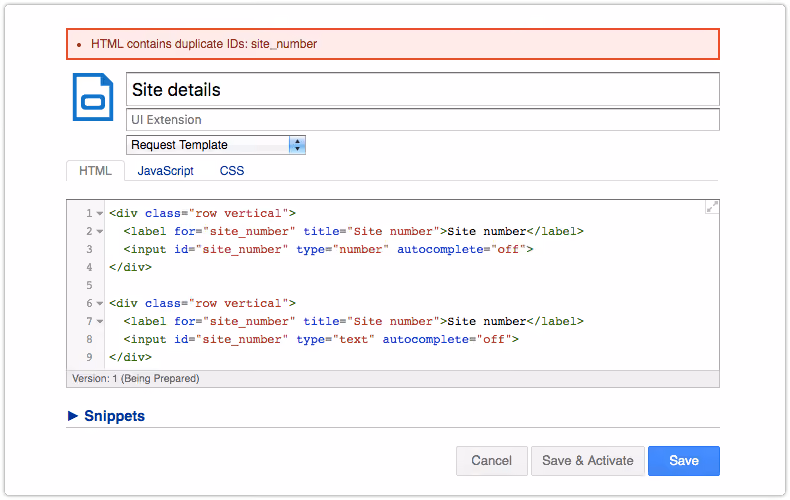
Task: Edit the Site details name field
Action: (x=423, y=90)
